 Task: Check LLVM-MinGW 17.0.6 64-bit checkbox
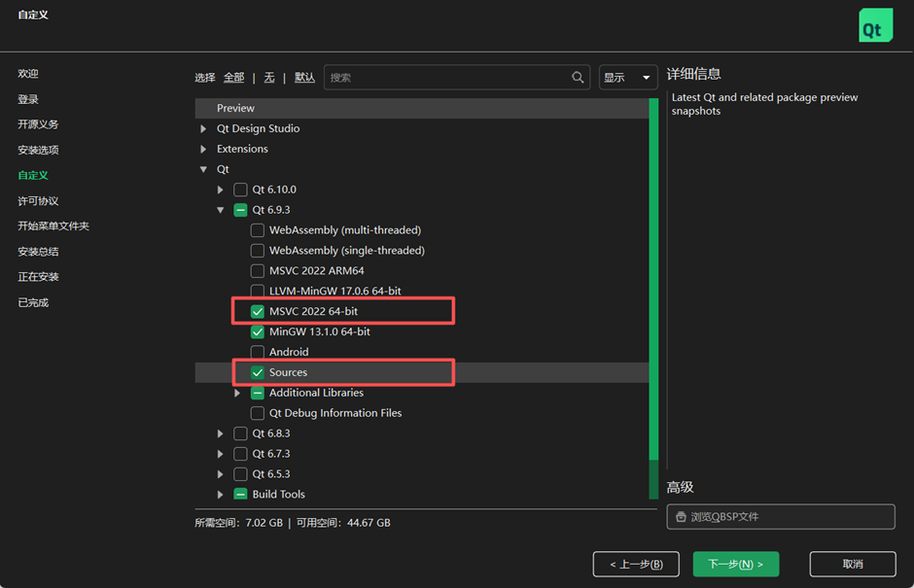(257, 291)
